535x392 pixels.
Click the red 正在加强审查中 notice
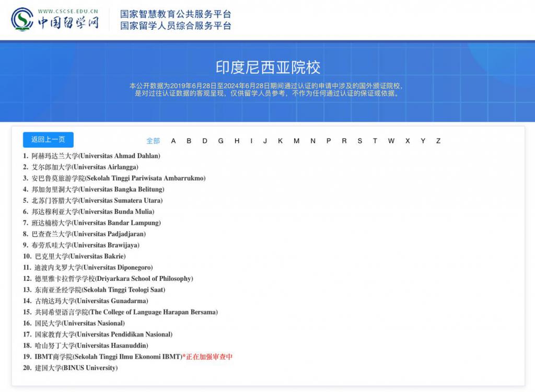click(x=209, y=357)
